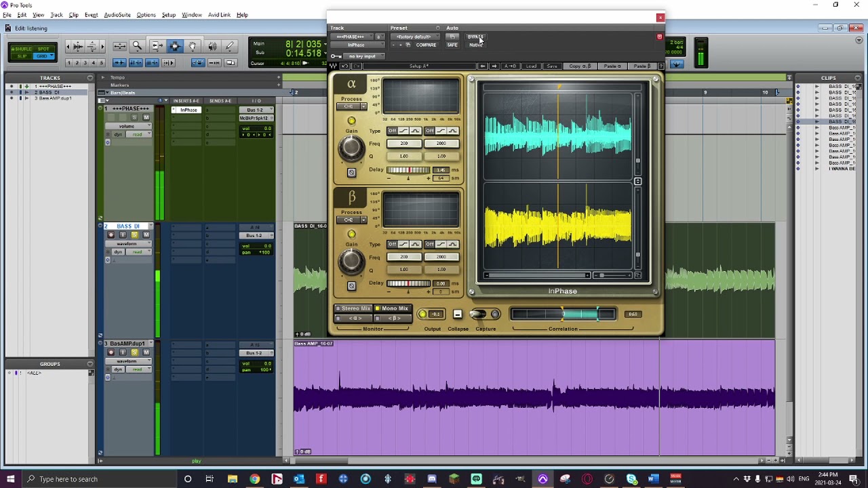Choose the Selector waveform tool
The height and width of the screenshot is (488, 868).
point(174,46)
